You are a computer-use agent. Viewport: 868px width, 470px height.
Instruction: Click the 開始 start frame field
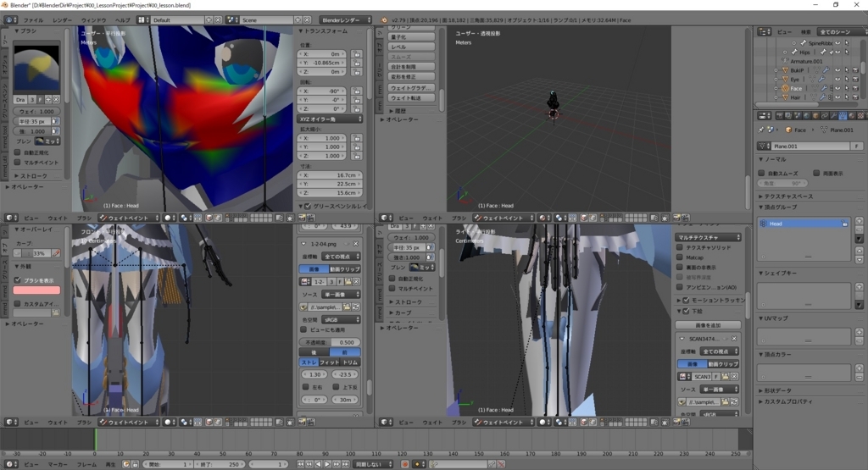click(x=169, y=464)
